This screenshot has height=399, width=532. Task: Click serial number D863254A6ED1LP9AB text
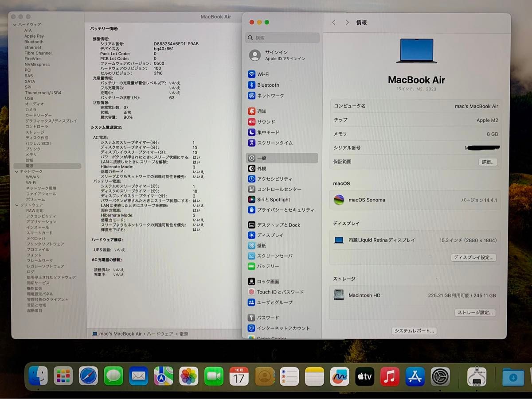[176, 44]
